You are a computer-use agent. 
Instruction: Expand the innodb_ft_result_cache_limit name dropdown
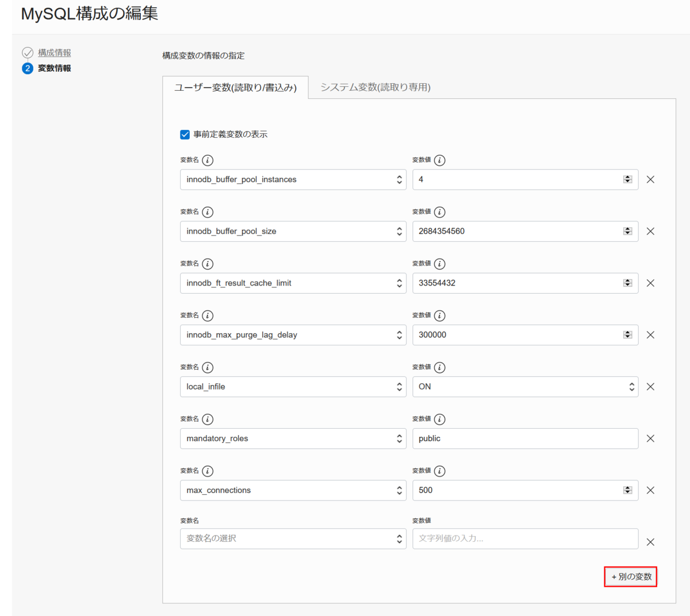[293, 283]
